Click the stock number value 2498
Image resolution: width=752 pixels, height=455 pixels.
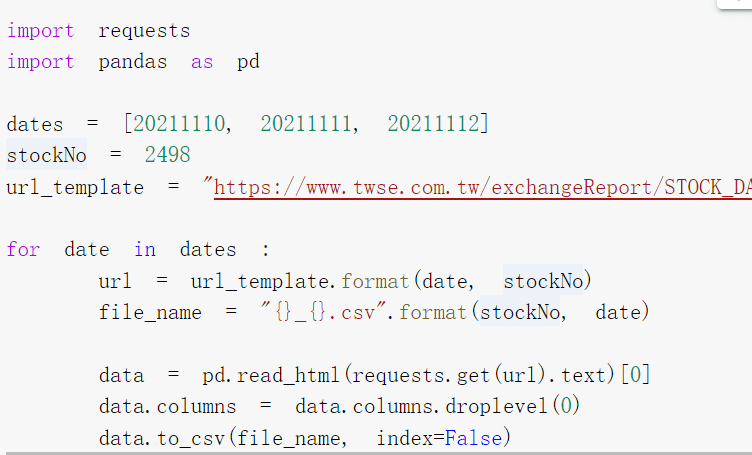(x=167, y=155)
